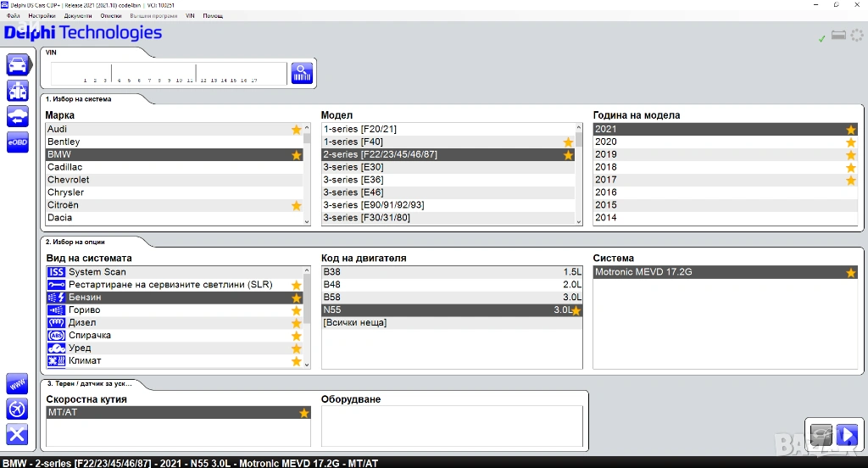
Task: Select the car diagnostics icon in sidebar
Action: click(17, 64)
